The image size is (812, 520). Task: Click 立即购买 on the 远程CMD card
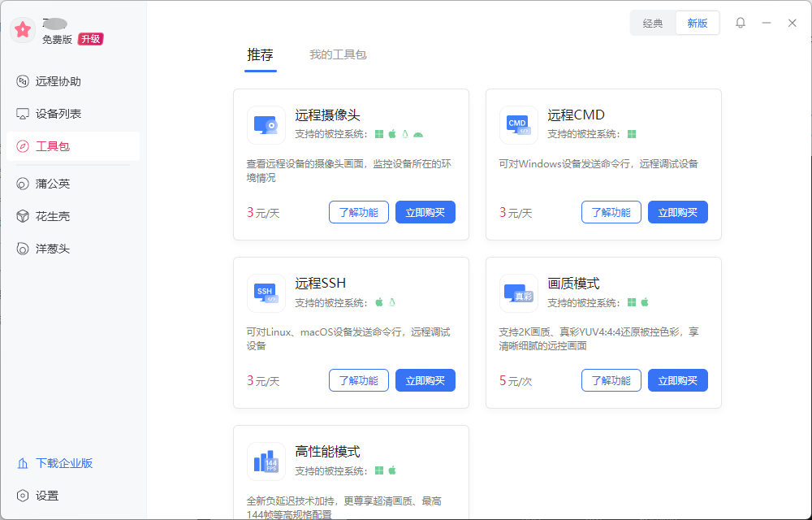tap(677, 212)
